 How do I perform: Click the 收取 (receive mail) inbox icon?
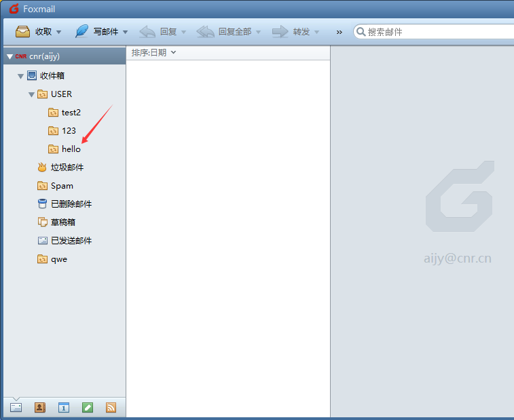pos(22,32)
